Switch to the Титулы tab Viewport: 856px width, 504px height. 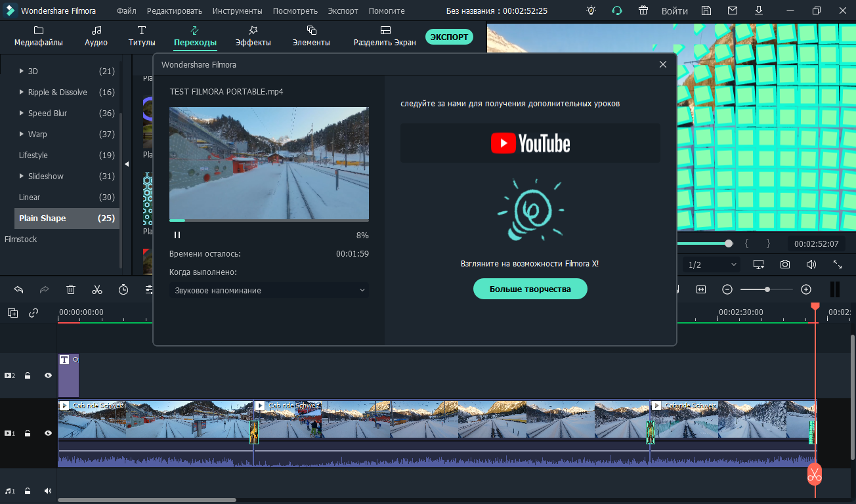pyautogui.click(x=142, y=36)
